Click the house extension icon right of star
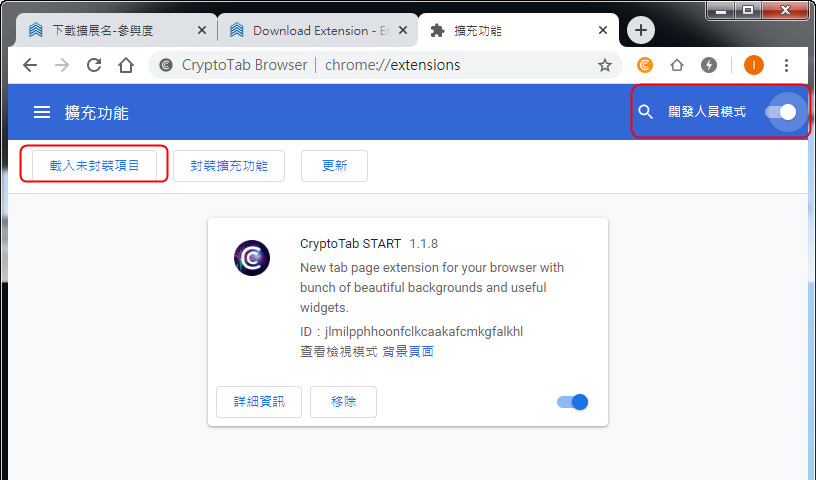 coord(677,65)
